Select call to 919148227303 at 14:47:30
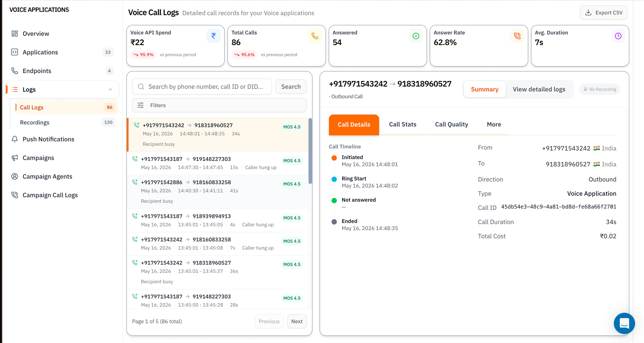This screenshot has height=343, width=644. coord(218,163)
